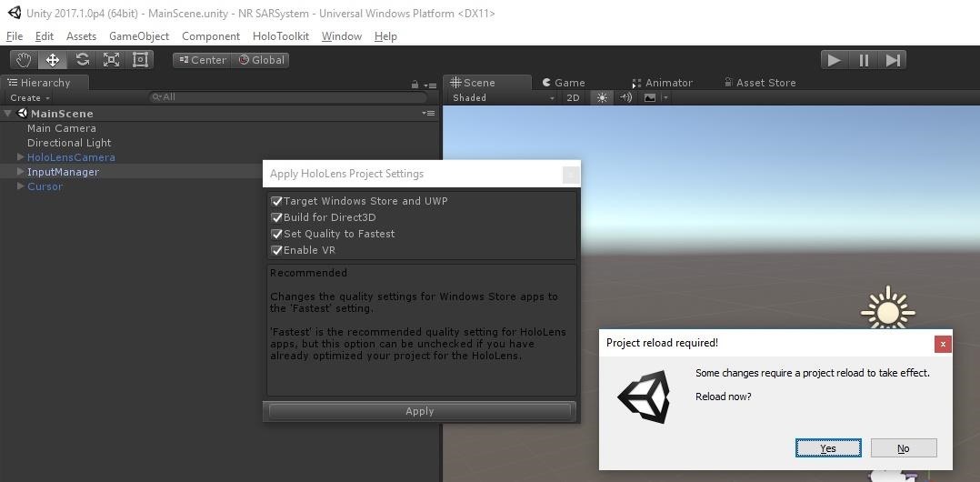Open the Shaded draw mode dropdown
This screenshot has width=980, height=482.
[x=503, y=97]
